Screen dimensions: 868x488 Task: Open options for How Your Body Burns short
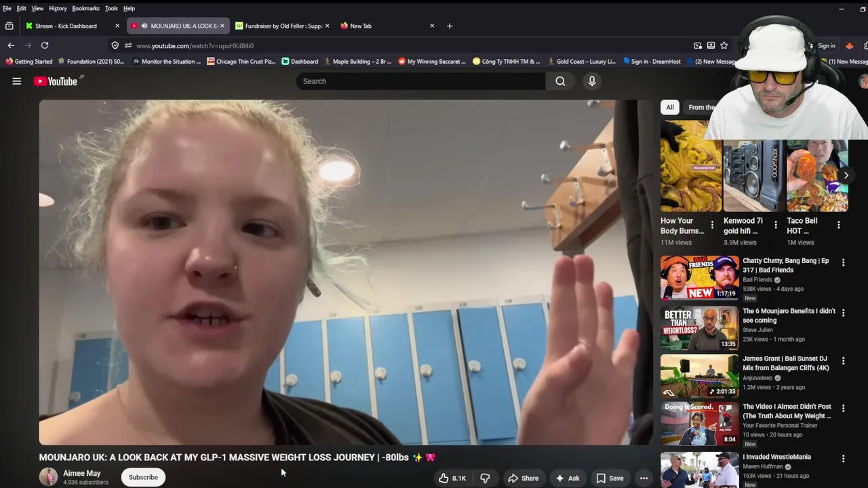coord(712,225)
